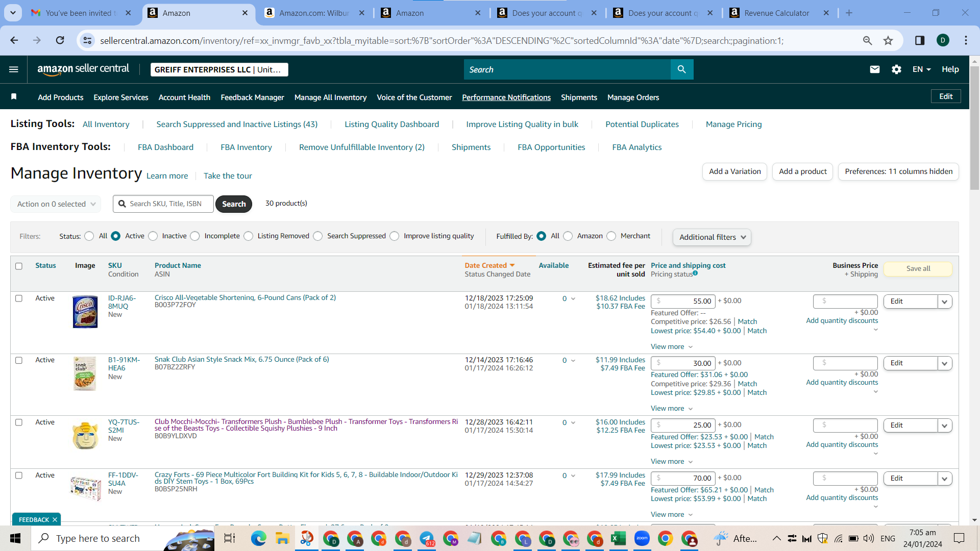Open the Chrome profile avatar D
This screenshot has height=551, width=980.
coord(943,40)
